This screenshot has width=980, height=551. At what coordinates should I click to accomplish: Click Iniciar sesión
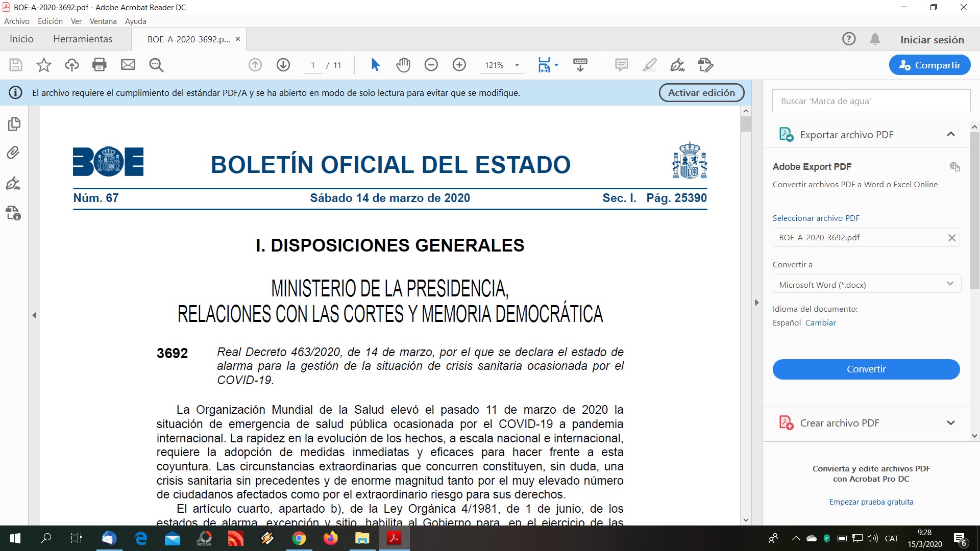[932, 40]
